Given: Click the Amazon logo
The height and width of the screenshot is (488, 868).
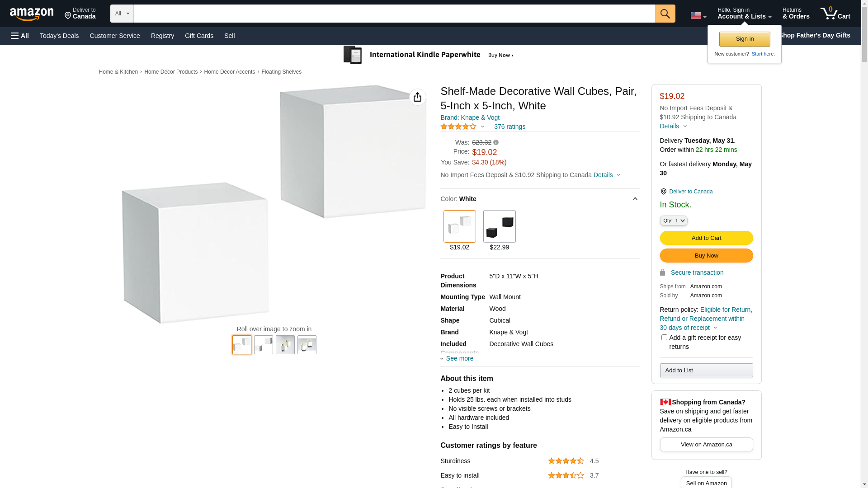Looking at the screenshot, I should [32, 14].
